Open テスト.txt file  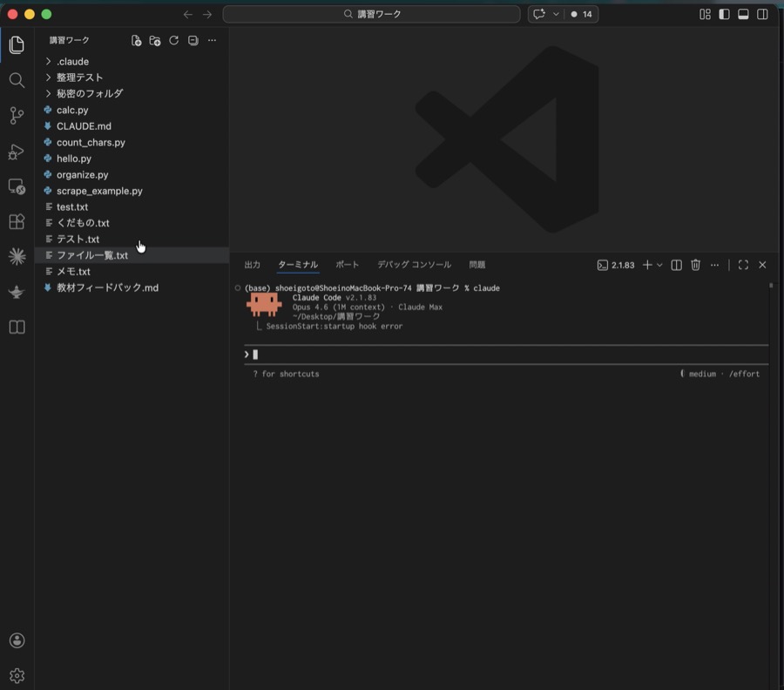click(x=132, y=239)
